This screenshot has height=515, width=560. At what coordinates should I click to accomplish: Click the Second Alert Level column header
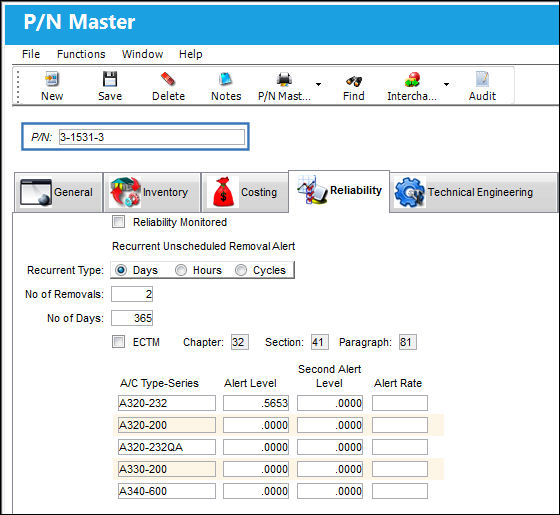tap(329, 376)
